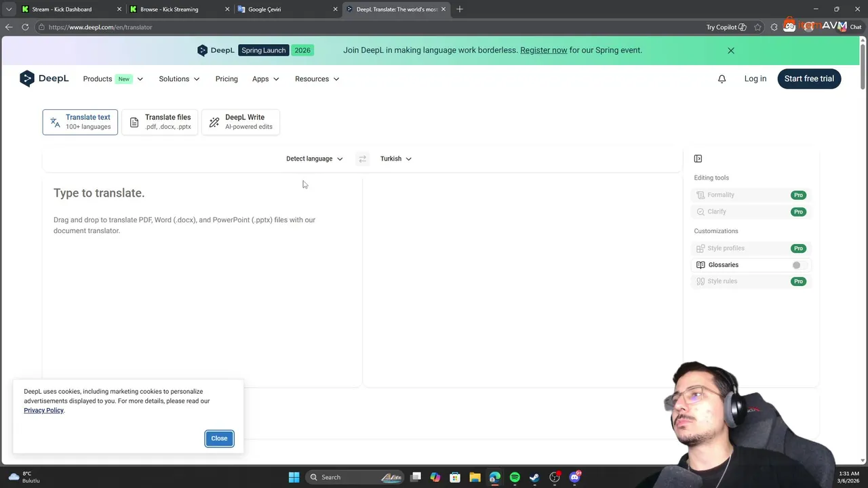Open Copilot from the taskbar
Viewport: 868px width, 488px height.
[x=435, y=477]
